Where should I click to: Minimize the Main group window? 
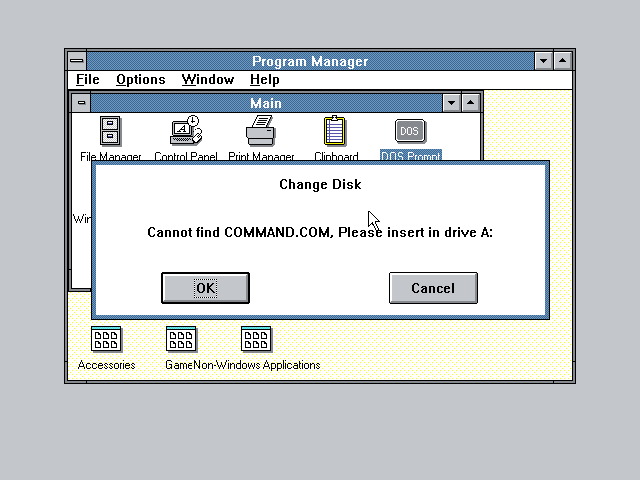point(452,103)
